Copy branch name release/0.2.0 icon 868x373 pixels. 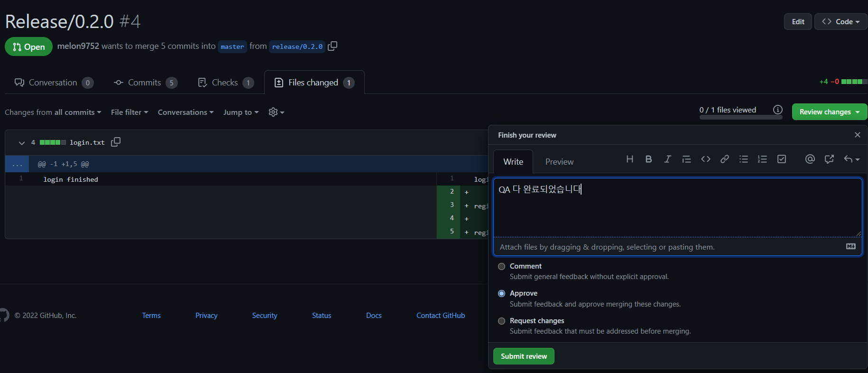point(332,46)
